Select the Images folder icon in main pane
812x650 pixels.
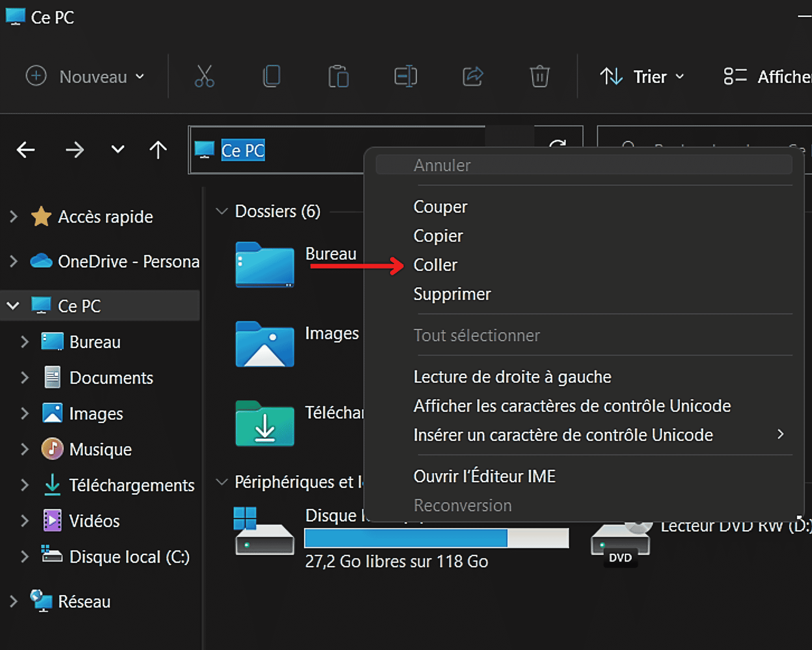coord(265,344)
